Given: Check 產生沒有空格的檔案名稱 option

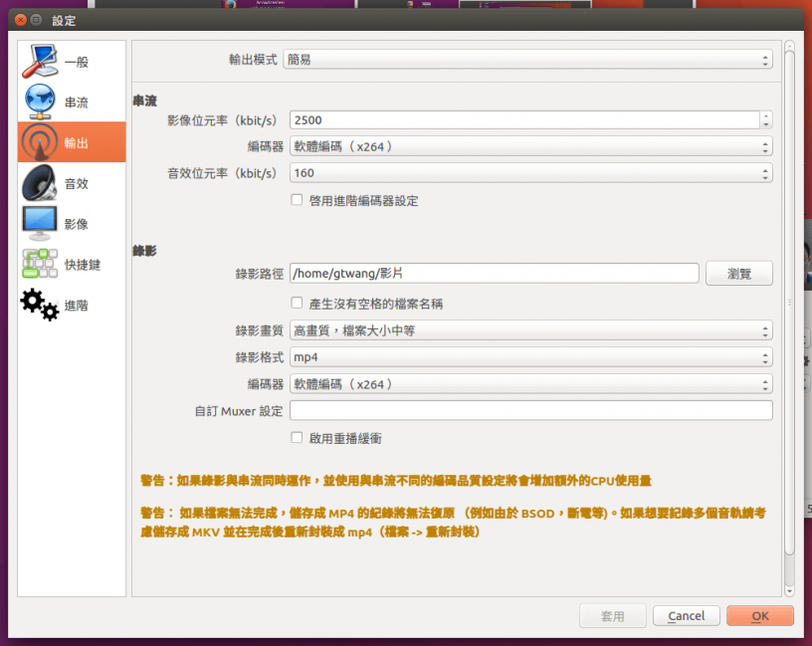Looking at the screenshot, I should 296,303.
